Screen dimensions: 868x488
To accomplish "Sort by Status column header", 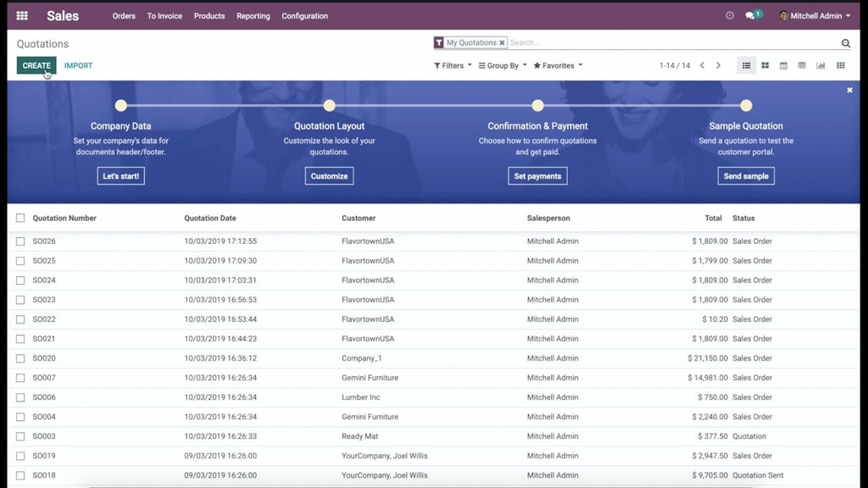I will click(743, 218).
